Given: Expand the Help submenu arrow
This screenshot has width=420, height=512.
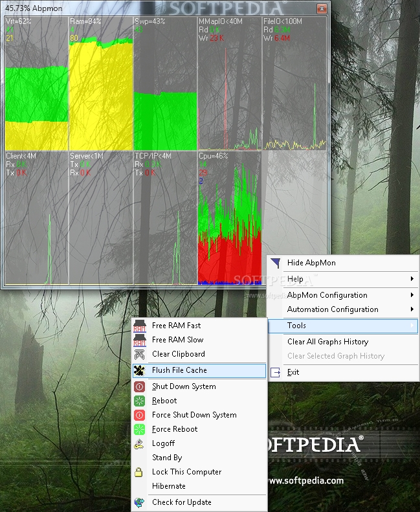Looking at the screenshot, I should pos(412,279).
